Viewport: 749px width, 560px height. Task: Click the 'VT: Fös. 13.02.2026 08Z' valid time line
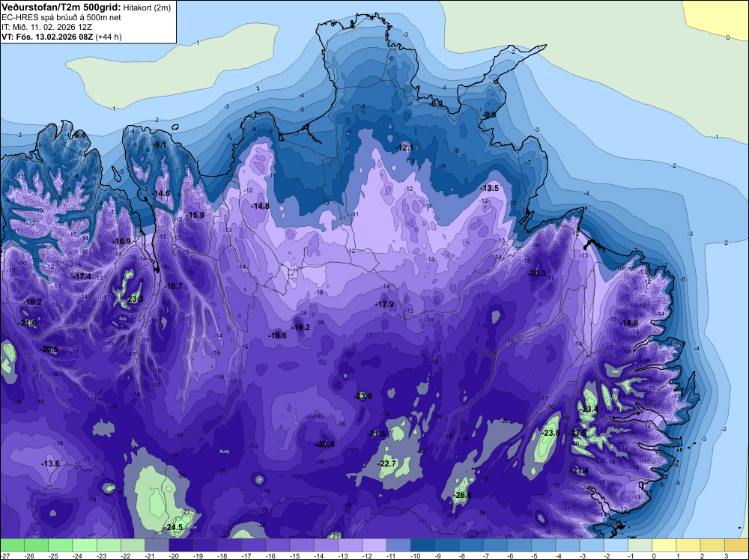pyautogui.click(x=47, y=37)
